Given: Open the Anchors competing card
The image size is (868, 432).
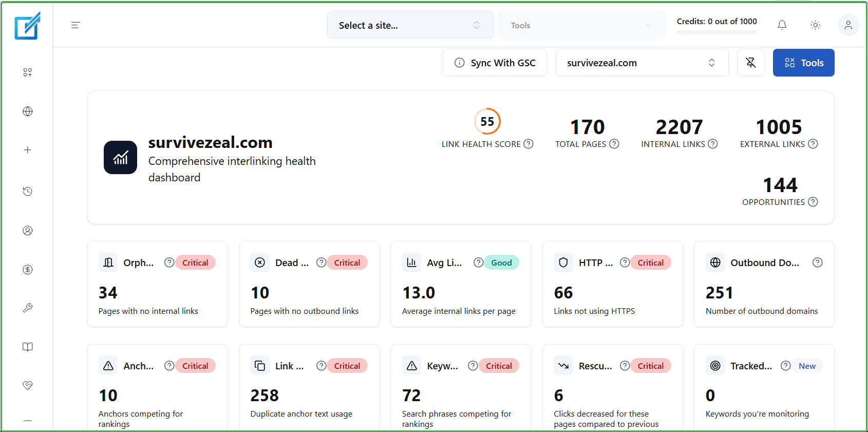Looking at the screenshot, I should tap(157, 388).
